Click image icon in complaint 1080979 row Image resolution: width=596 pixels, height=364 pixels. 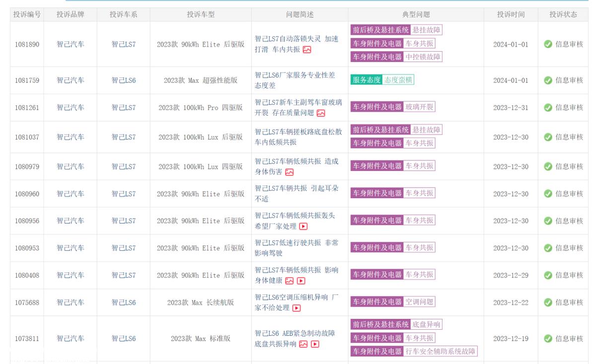pyautogui.click(x=289, y=172)
